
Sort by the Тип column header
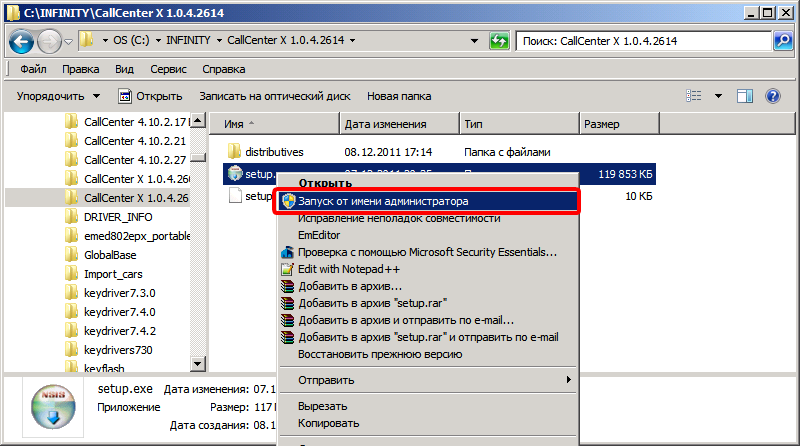pos(519,124)
